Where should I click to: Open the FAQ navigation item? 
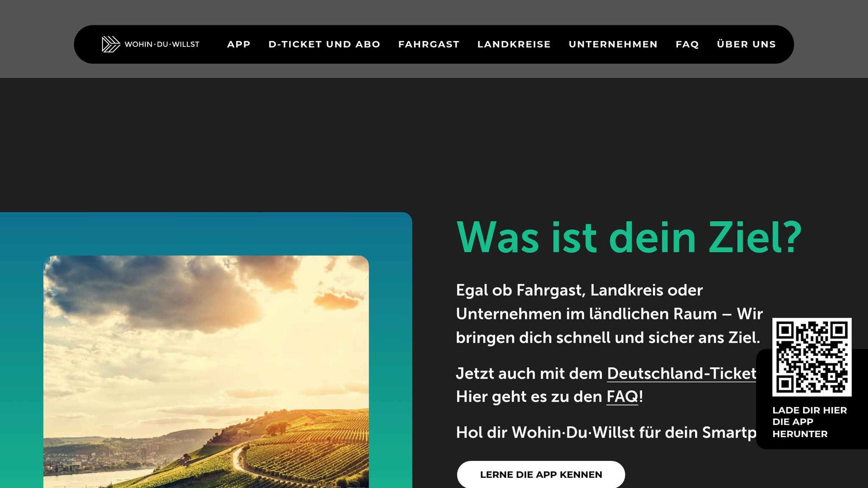pos(687,44)
